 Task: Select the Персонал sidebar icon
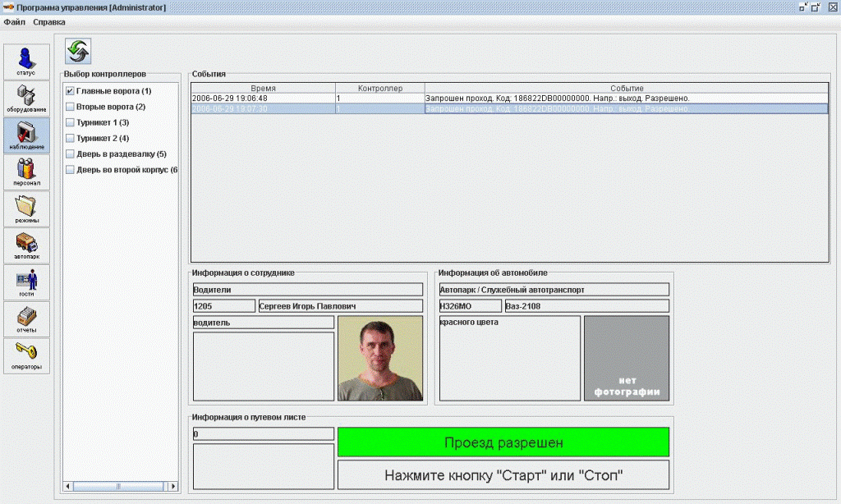pyautogui.click(x=26, y=172)
